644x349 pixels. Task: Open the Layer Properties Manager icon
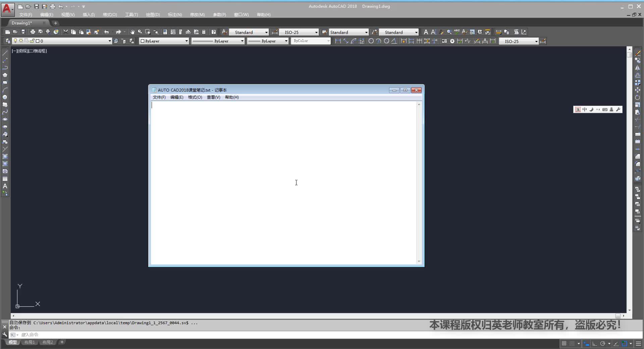[8, 41]
